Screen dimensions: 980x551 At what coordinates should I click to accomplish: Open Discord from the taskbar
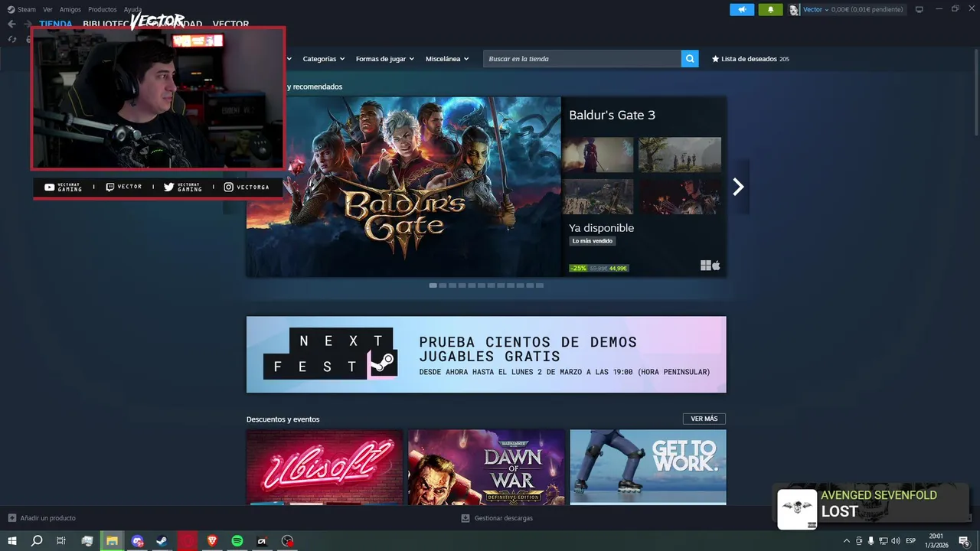pyautogui.click(x=137, y=541)
